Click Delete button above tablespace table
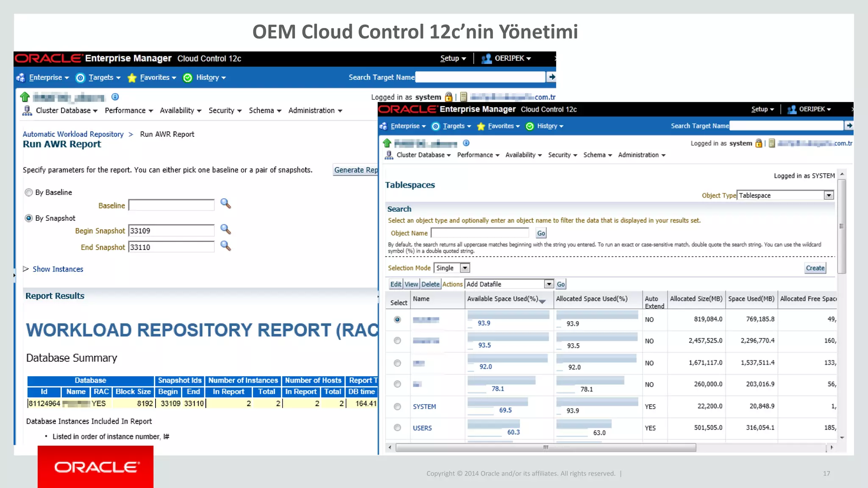868x488 pixels. (430, 284)
